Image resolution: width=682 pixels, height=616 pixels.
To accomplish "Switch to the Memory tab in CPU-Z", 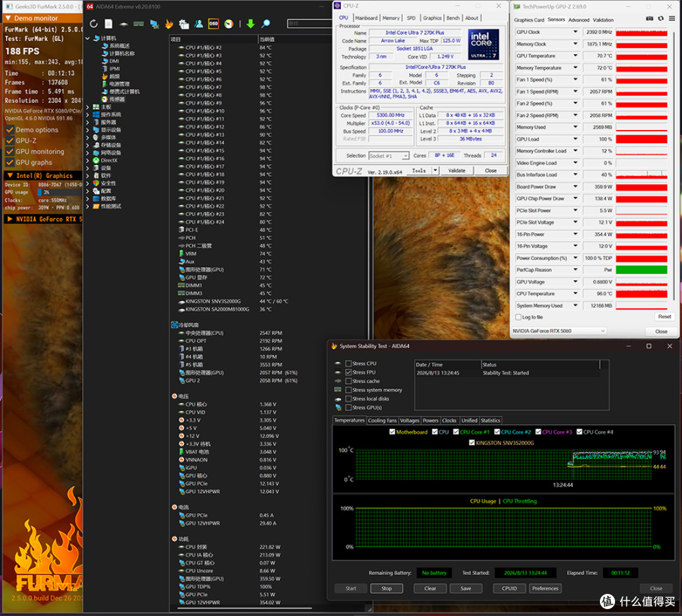I will (391, 18).
